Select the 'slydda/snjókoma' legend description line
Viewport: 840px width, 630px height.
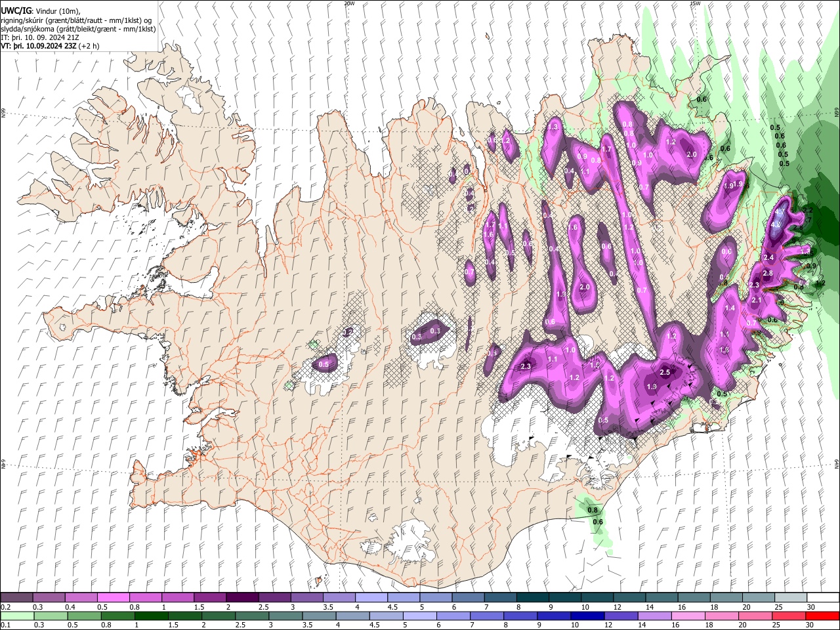pos(78,29)
